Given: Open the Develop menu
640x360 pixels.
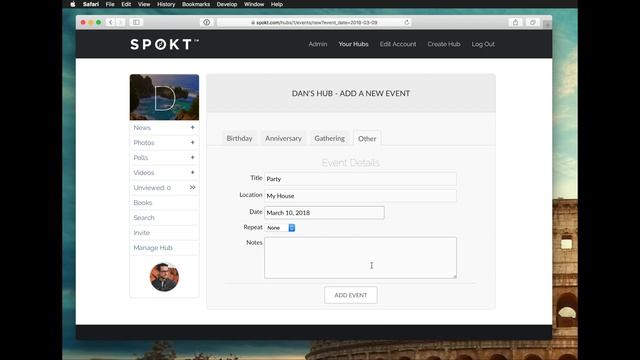Looking at the screenshot, I should [227, 4].
